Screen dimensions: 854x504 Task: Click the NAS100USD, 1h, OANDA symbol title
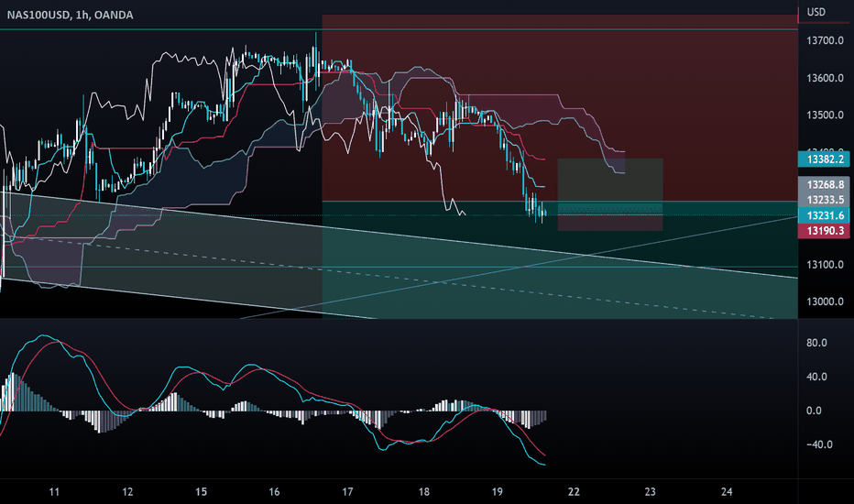[70, 16]
